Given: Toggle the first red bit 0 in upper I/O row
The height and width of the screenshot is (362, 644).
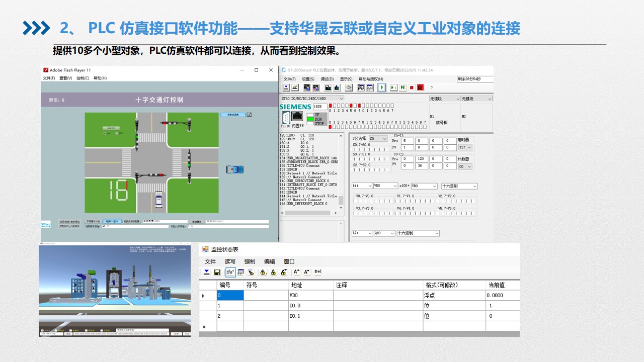Looking at the screenshot, I should tap(330, 106).
